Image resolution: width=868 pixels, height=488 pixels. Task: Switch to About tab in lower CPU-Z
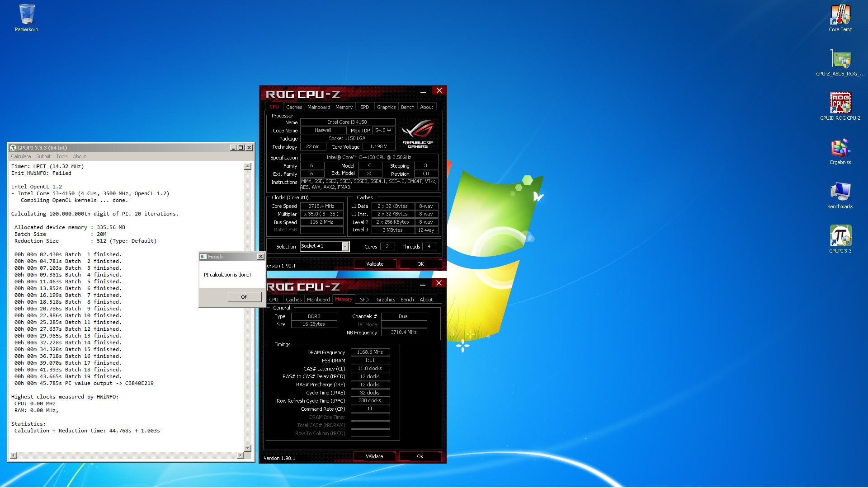tap(426, 300)
